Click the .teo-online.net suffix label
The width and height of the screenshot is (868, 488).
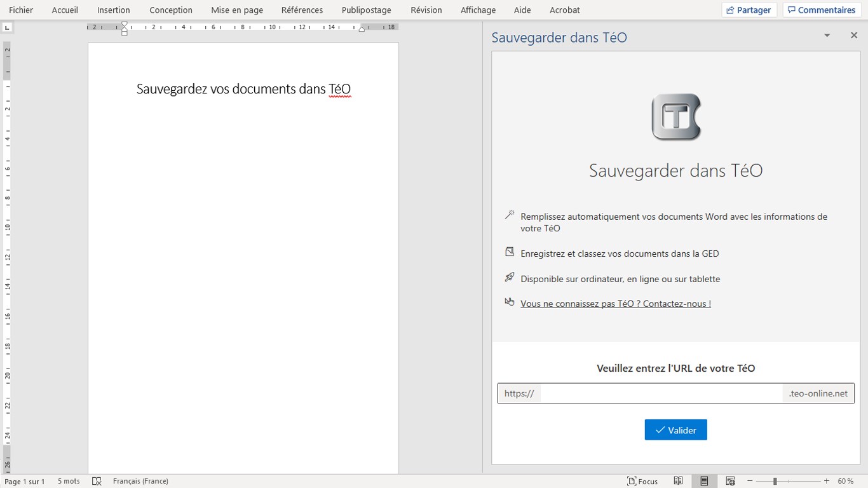(x=818, y=393)
